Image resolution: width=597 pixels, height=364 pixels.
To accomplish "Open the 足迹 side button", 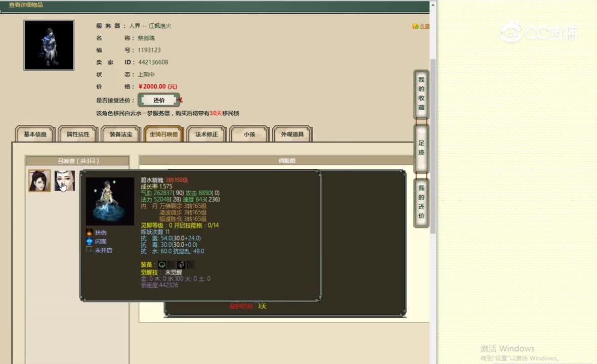I will coord(421,148).
